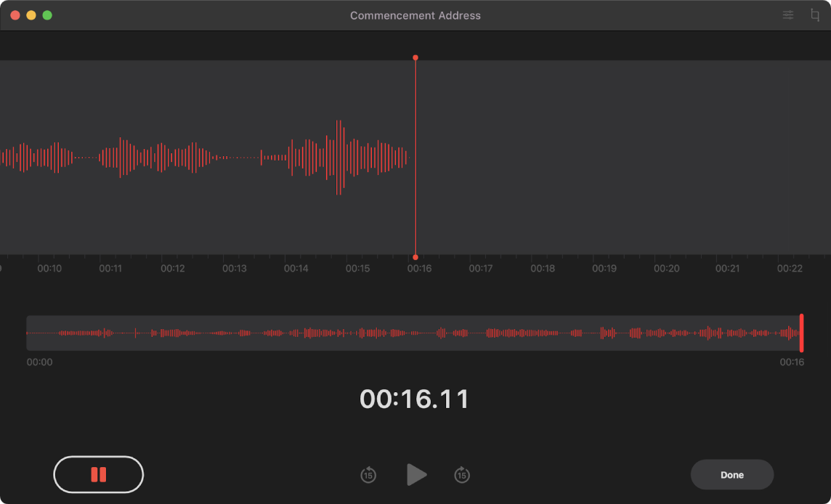Toggle recording state using the pause control

[98, 474]
